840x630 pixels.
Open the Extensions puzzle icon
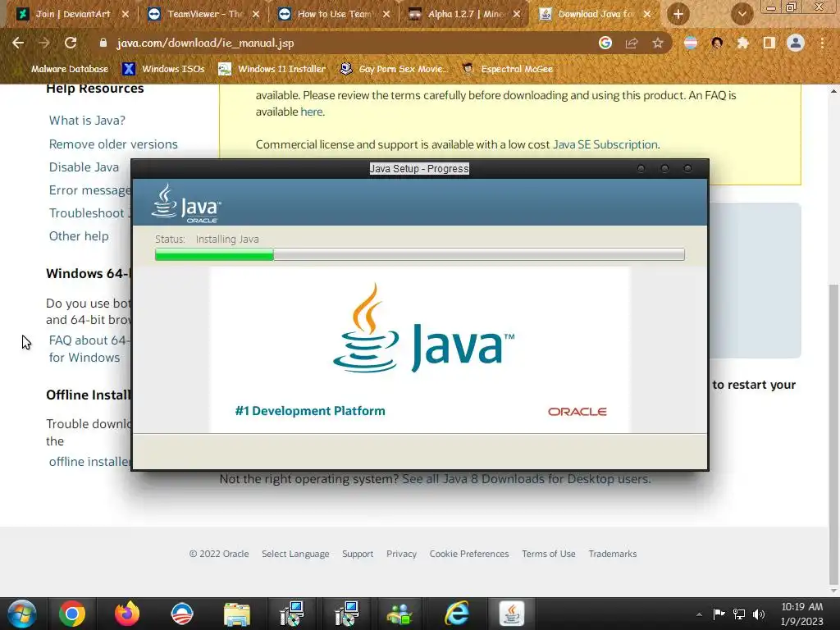pyautogui.click(x=743, y=43)
